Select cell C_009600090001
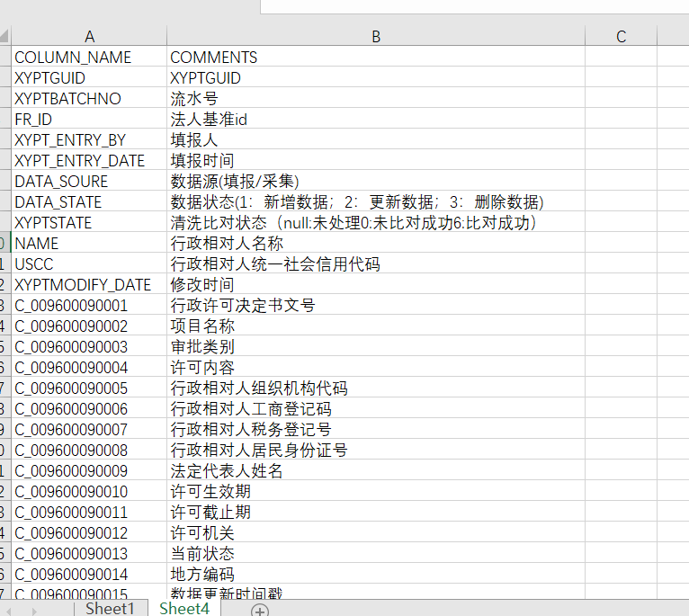Screen dimensions: 689x616 click(89, 305)
